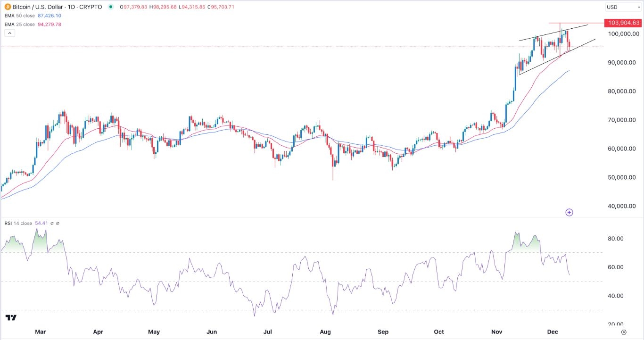This screenshot has width=644, height=340.
Task: Collapse the indicator legend with chevron button
Action: click(x=9, y=33)
